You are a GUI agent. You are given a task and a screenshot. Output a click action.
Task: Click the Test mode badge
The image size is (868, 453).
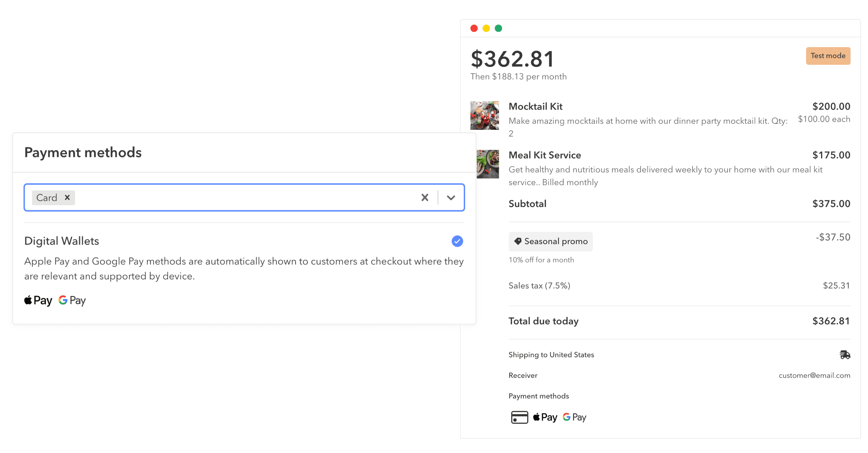point(828,56)
